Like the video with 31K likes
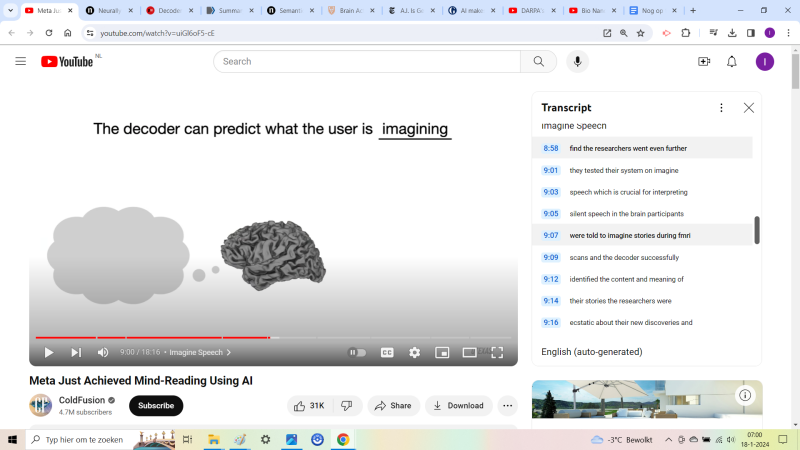Image resolution: width=800 pixels, height=450 pixels. [x=309, y=405]
